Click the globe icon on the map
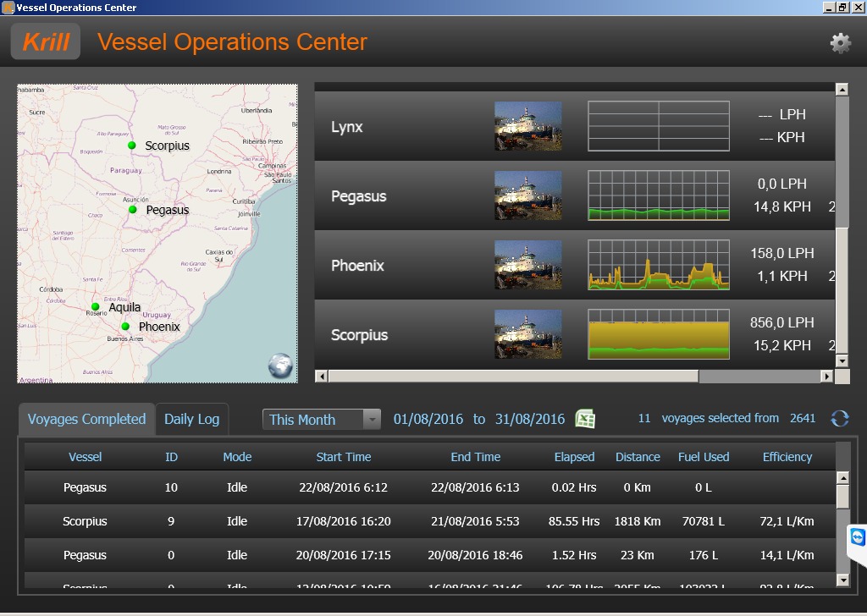867x616 pixels. (x=280, y=366)
